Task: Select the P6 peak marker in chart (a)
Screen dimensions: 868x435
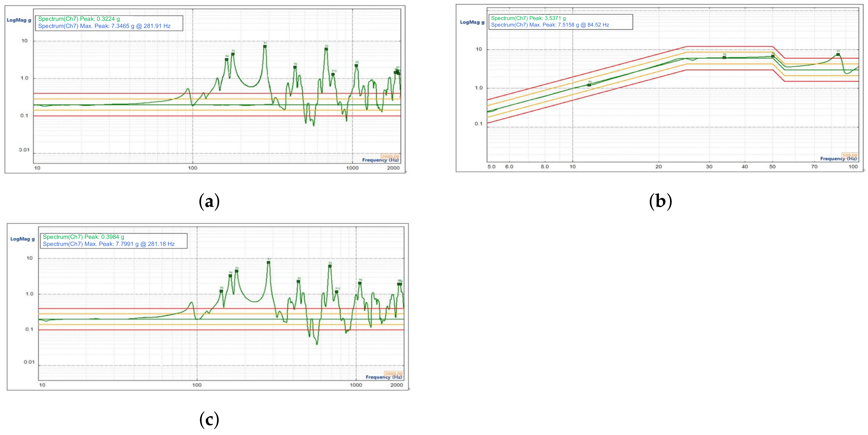Action: click(295, 67)
